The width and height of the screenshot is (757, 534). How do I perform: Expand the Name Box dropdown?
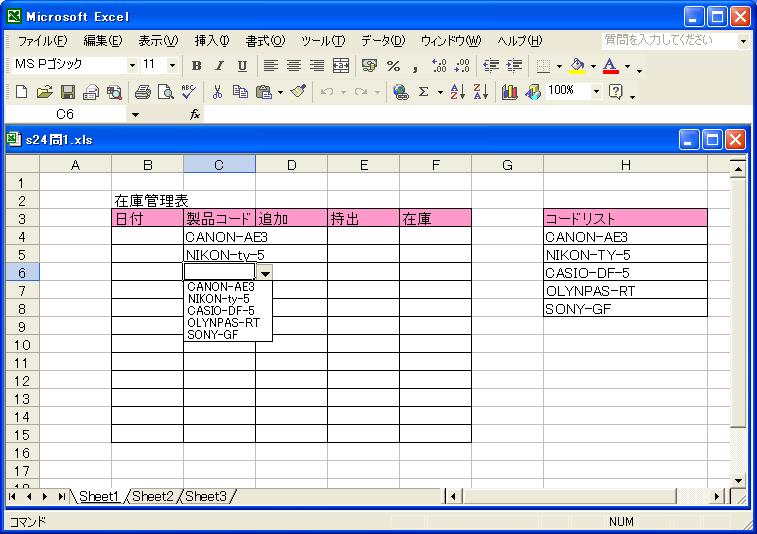click(135, 115)
